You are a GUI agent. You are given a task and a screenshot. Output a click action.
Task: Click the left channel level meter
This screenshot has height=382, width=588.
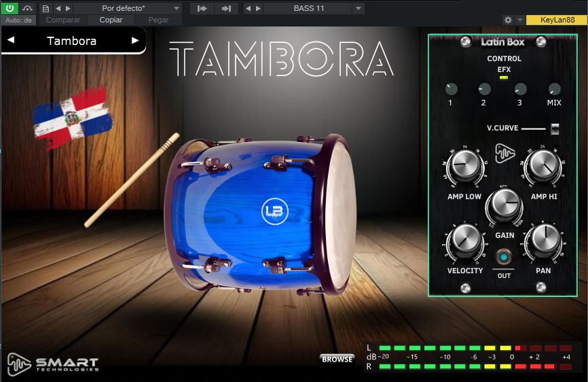[475, 348]
